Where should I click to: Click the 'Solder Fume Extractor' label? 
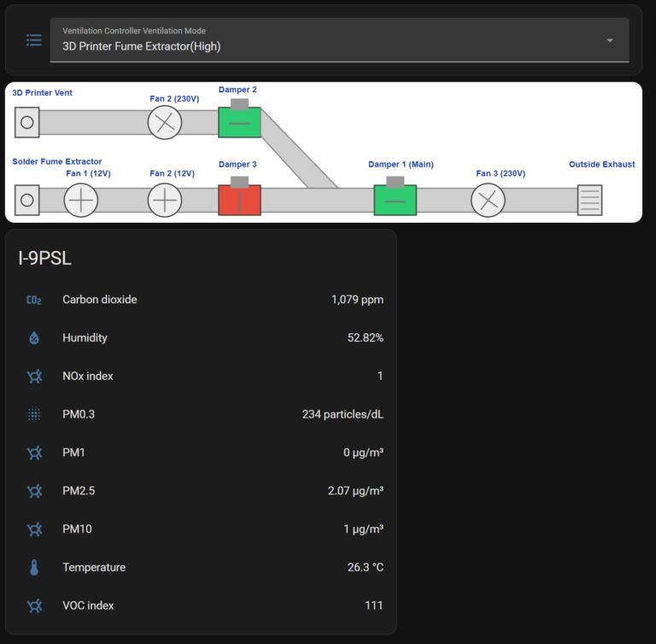tap(57, 161)
